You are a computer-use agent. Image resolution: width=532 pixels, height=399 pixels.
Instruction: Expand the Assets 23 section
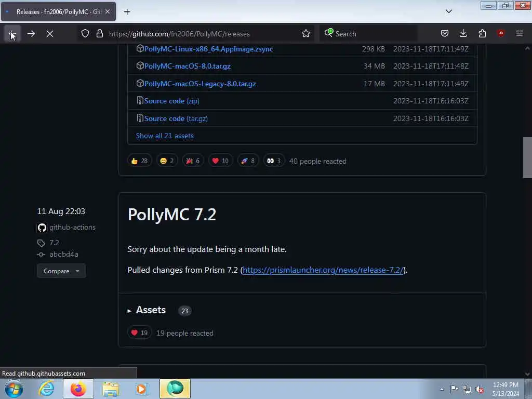[x=151, y=310]
